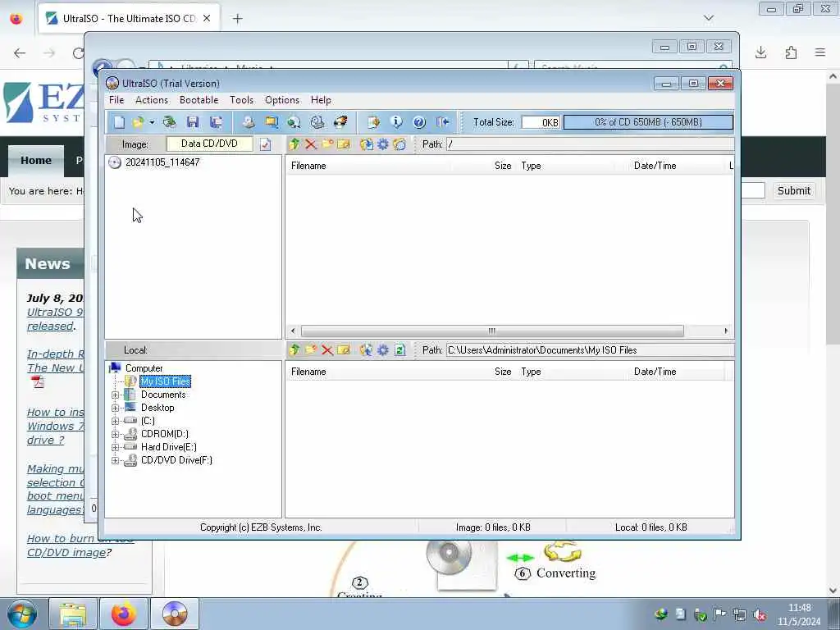
Task: Click the New Folder icon in the Local toolbar
Action: (x=311, y=349)
